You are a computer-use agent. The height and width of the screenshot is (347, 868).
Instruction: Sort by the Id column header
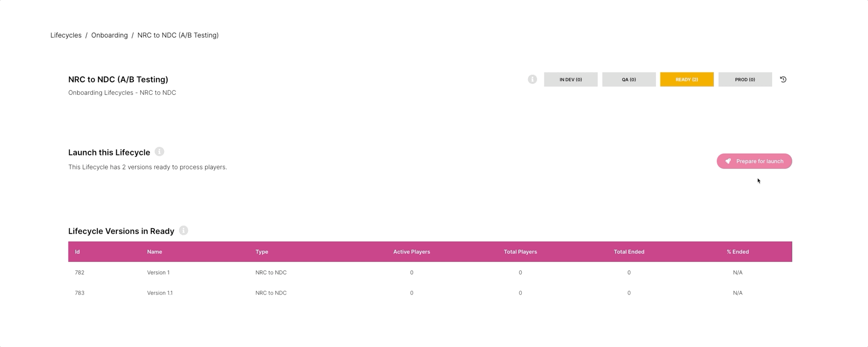77,252
